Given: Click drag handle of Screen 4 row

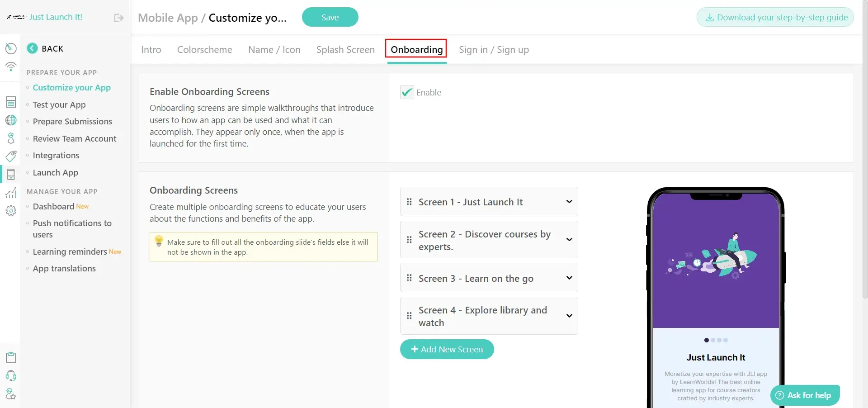Looking at the screenshot, I should [x=409, y=316].
